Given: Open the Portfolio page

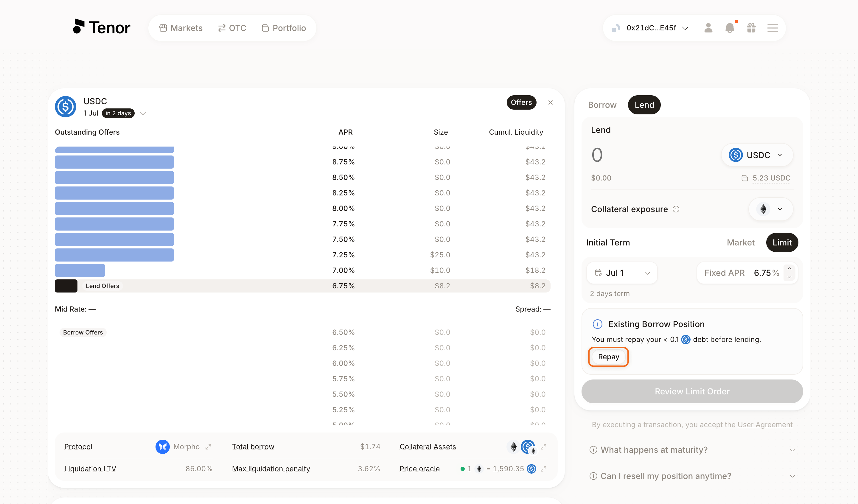Looking at the screenshot, I should tap(284, 28).
